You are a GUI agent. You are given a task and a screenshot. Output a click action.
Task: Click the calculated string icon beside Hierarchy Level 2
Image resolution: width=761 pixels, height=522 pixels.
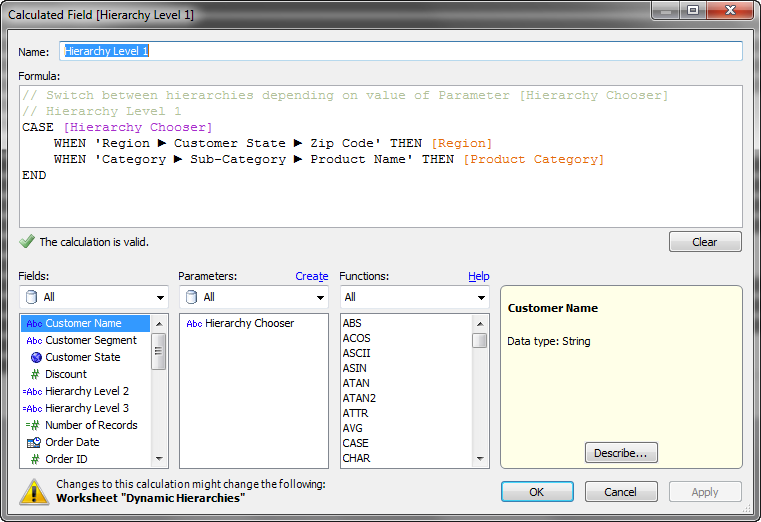33,392
